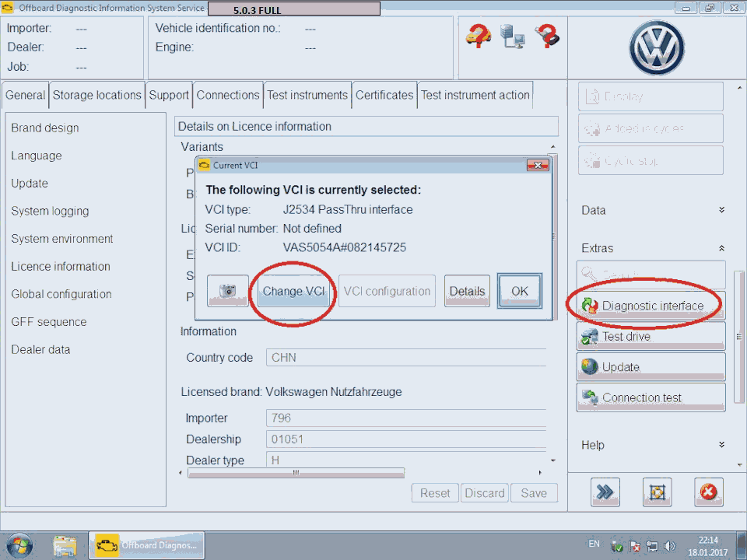This screenshot has width=747, height=560.
Task: Click the car status icon in header
Action: (x=478, y=36)
